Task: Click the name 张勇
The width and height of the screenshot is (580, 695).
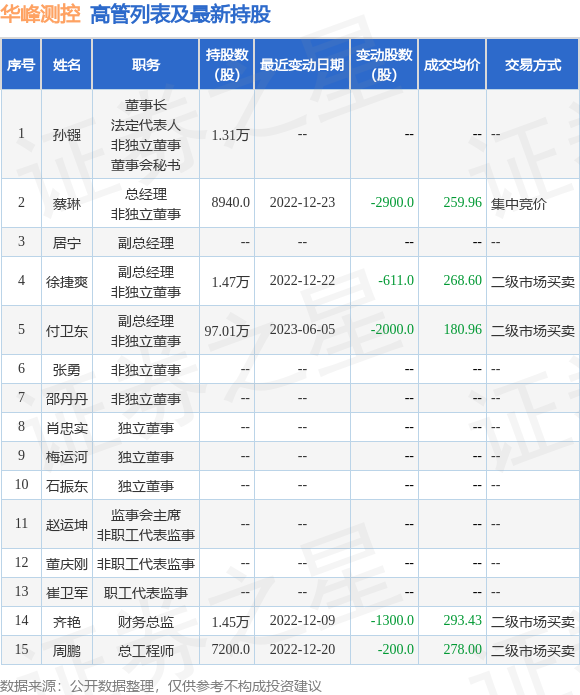Action: 66,369
